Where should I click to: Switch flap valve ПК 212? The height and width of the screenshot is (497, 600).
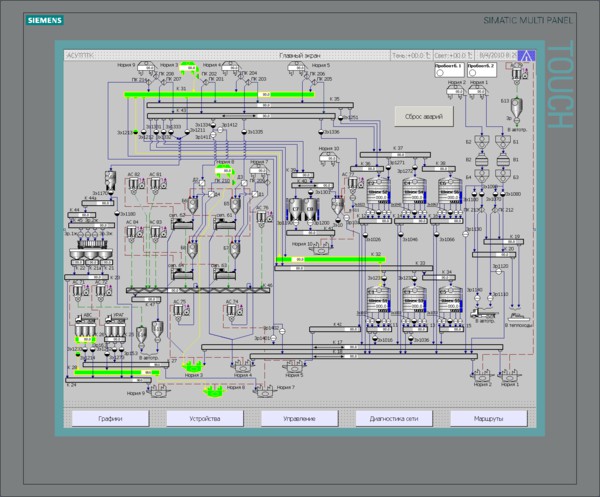[495, 210]
